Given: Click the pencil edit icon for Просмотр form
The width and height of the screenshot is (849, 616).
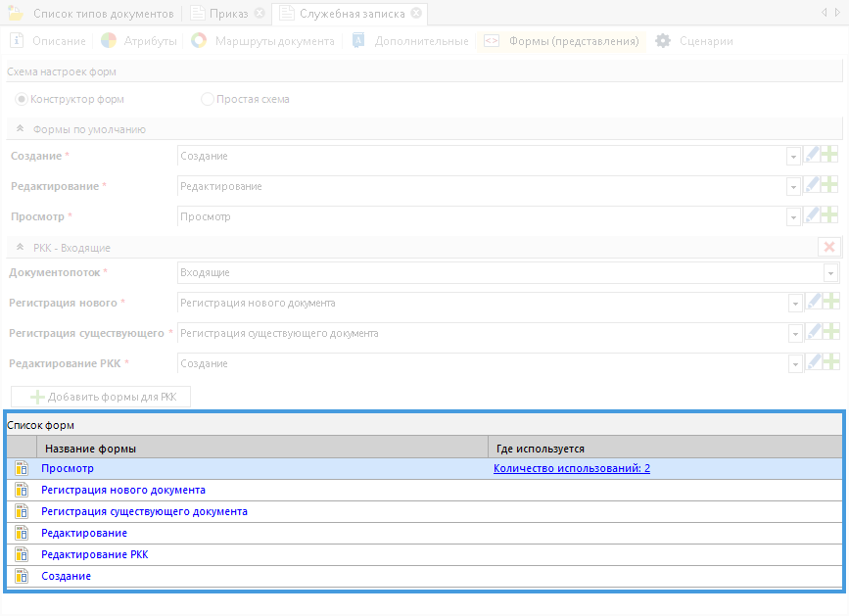Looking at the screenshot, I should 812,216.
